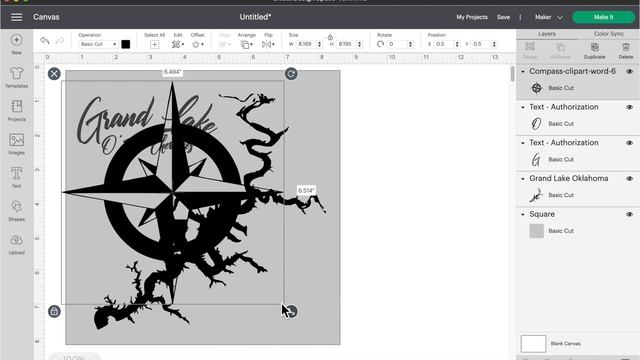The height and width of the screenshot is (360, 640).
Task: Undo the last action
Action: [44, 40]
